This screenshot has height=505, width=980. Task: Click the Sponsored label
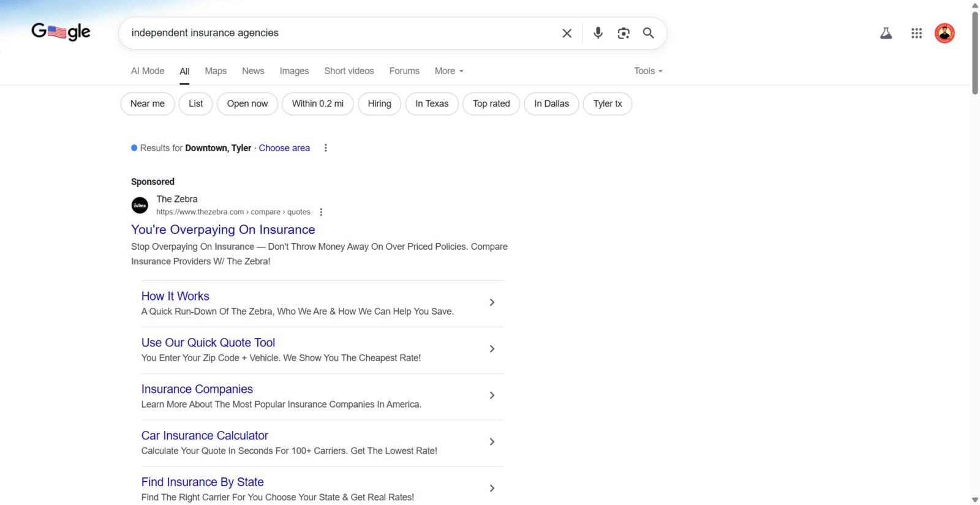tap(153, 182)
